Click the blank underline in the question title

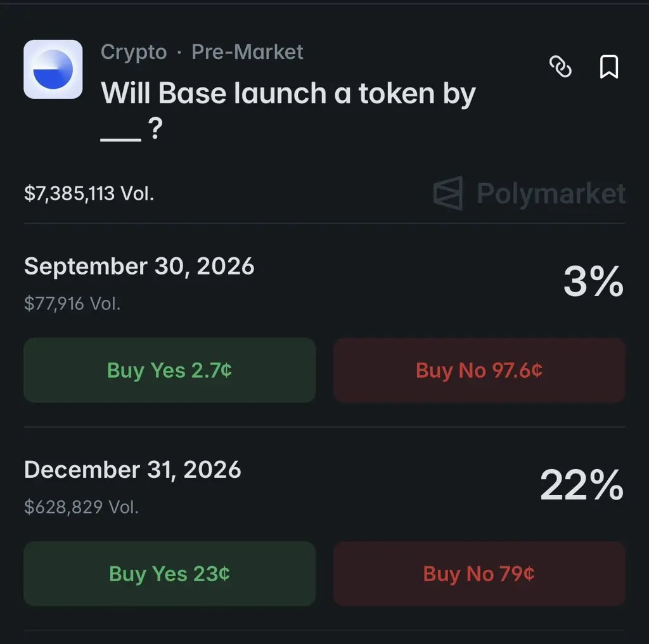click(121, 139)
